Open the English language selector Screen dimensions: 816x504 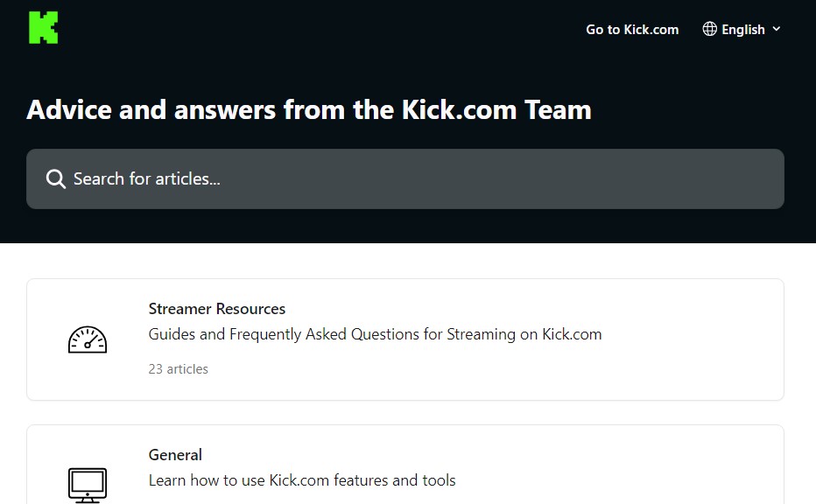[742, 30]
